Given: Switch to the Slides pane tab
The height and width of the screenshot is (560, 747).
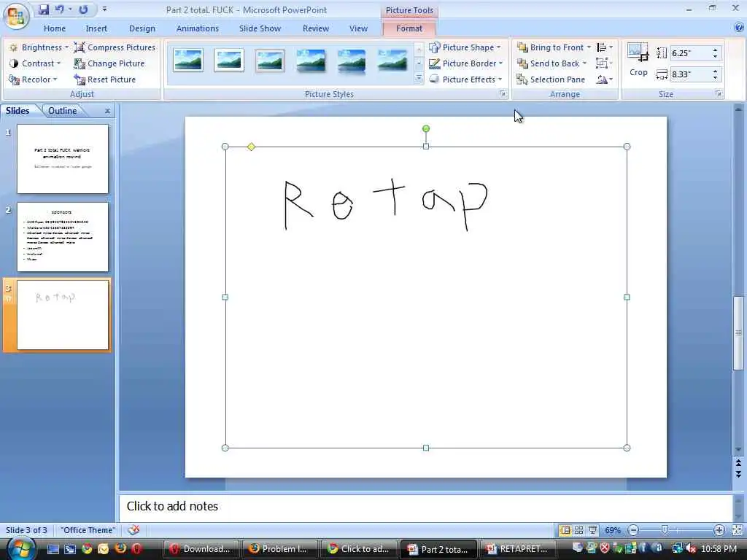Looking at the screenshot, I should pos(18,111).
